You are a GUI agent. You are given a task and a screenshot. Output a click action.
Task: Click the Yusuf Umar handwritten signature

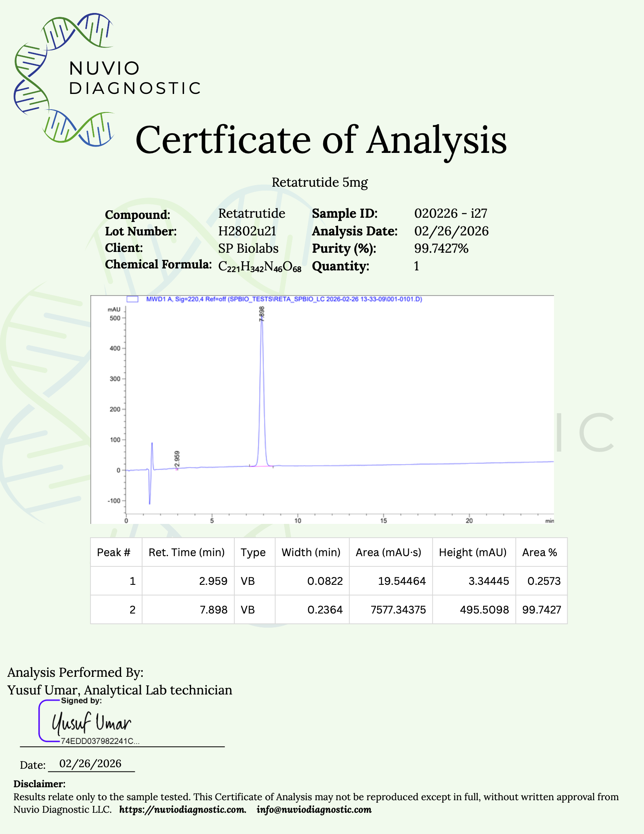92,723
